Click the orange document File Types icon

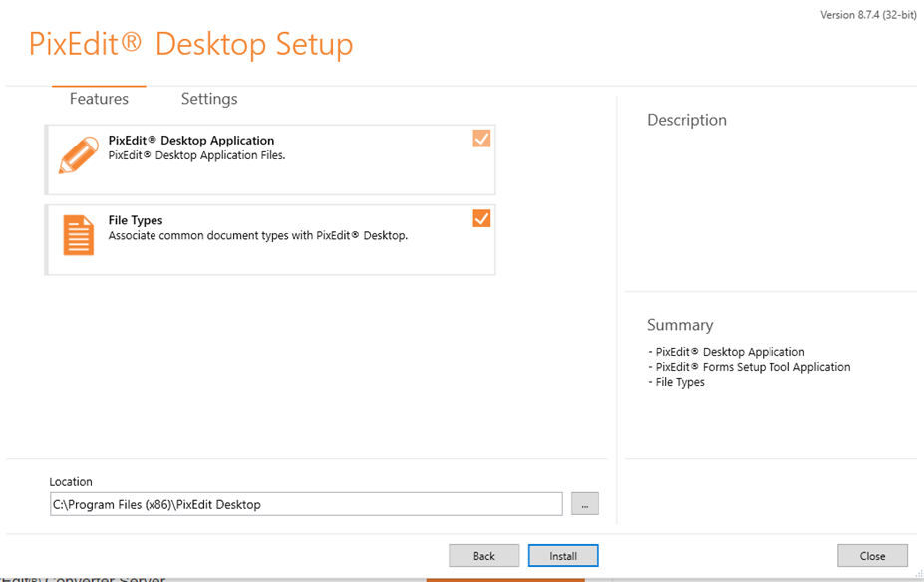tap(79, 235)
